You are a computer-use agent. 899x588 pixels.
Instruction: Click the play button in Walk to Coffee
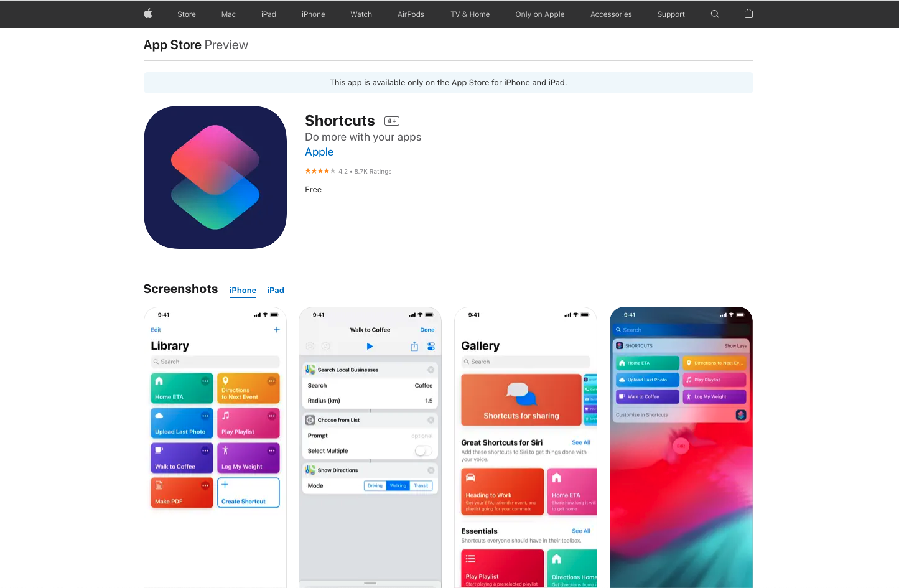pyautogui.click(x=370, y=347)
